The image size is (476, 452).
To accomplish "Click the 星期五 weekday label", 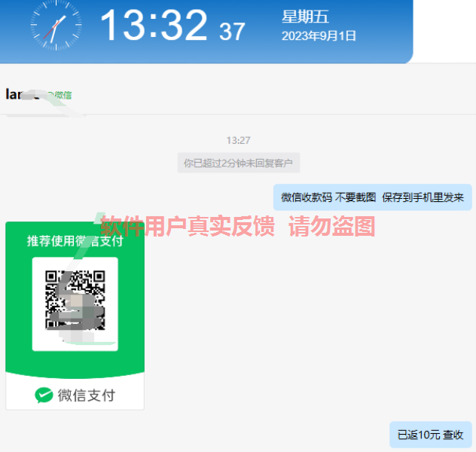I will coord(305,17).
